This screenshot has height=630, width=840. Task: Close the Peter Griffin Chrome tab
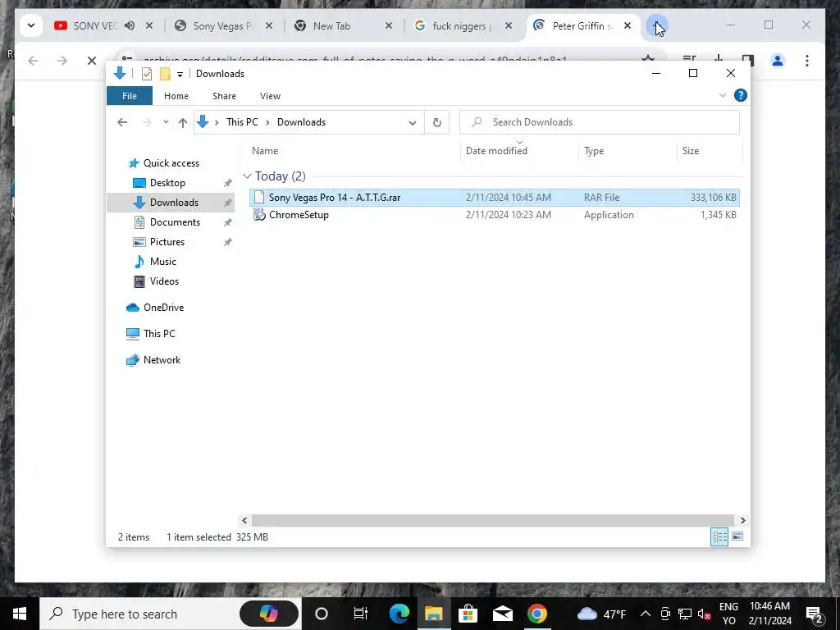tap(628, 25)
